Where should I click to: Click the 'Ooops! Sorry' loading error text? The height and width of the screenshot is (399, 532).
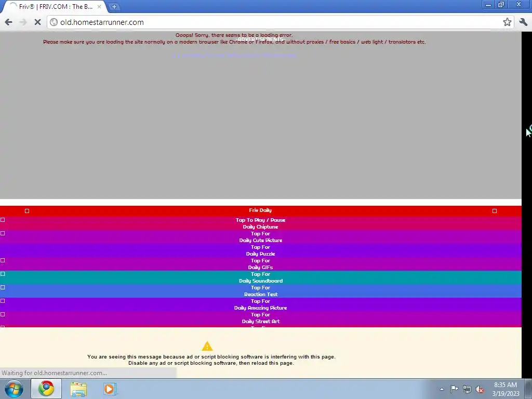[234, 35]
